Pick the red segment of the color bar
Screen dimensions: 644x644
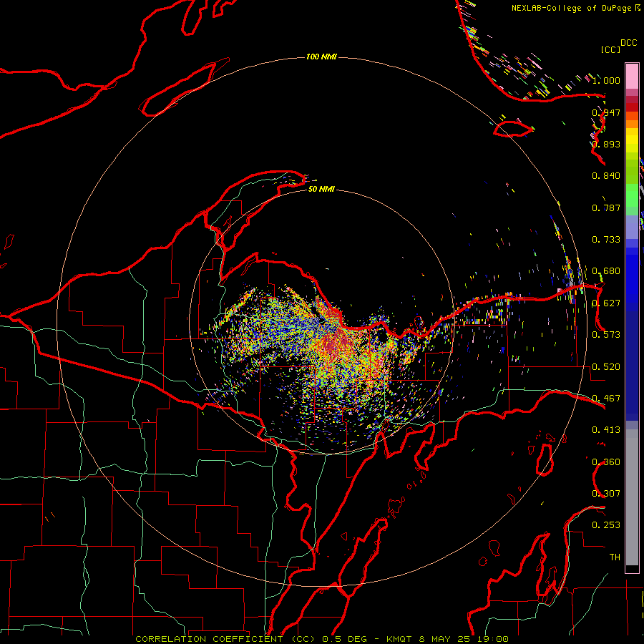pos(632,107)
